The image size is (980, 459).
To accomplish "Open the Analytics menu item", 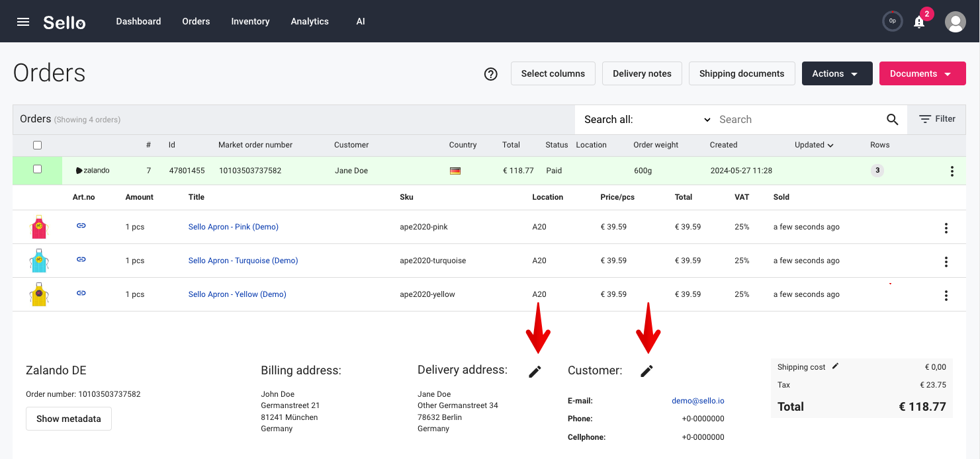I will (x=310, y=21).
